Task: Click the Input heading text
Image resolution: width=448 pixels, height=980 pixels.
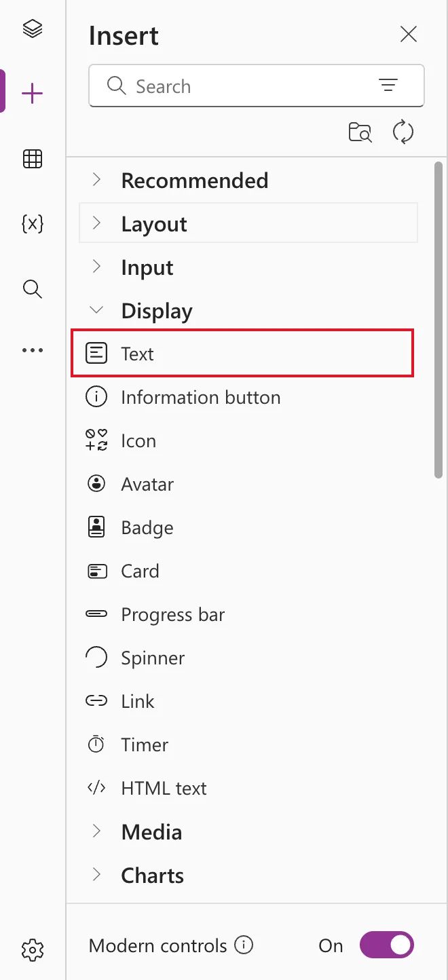Action: pos(147,267)
